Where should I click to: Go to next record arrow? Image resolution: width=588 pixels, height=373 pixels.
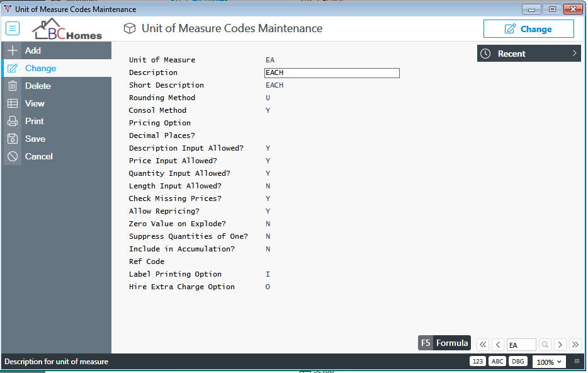point(560,345)
